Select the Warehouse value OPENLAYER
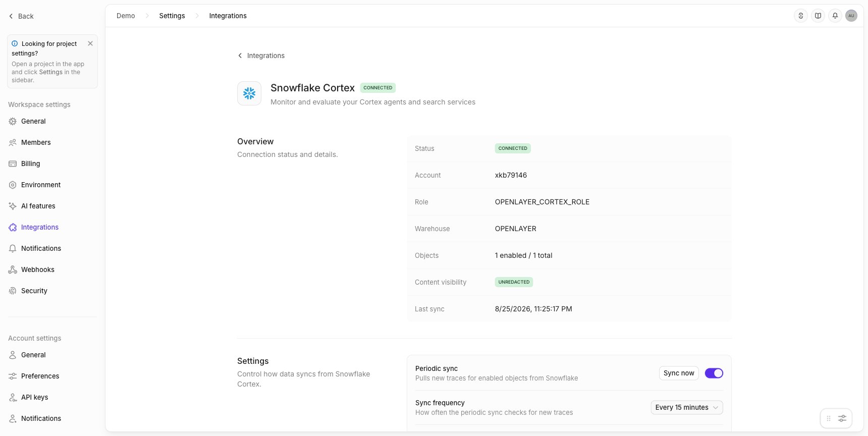868x436 pixels. click(x=515, y=229)
